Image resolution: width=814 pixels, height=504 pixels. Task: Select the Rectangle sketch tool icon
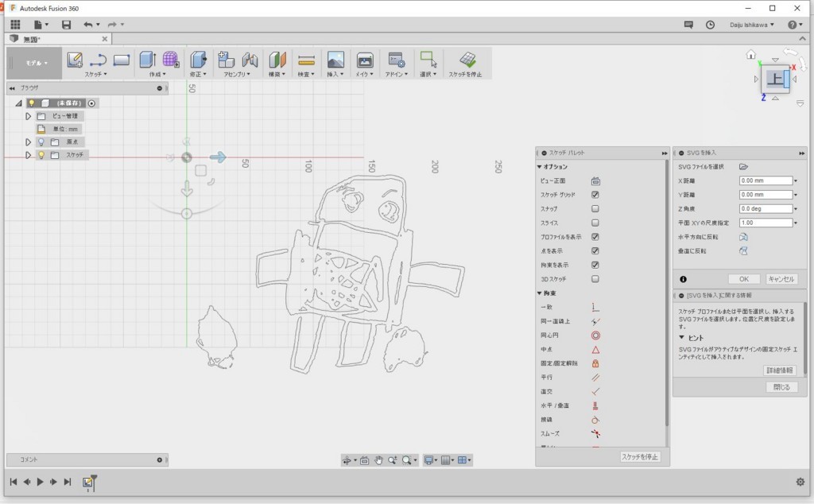point(121,60)
